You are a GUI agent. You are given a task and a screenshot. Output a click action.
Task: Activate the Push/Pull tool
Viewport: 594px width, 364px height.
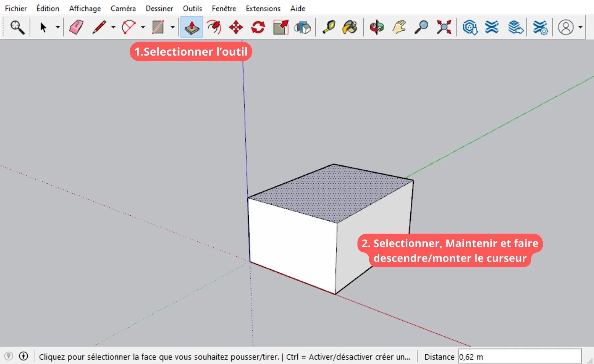pos(191,27)
